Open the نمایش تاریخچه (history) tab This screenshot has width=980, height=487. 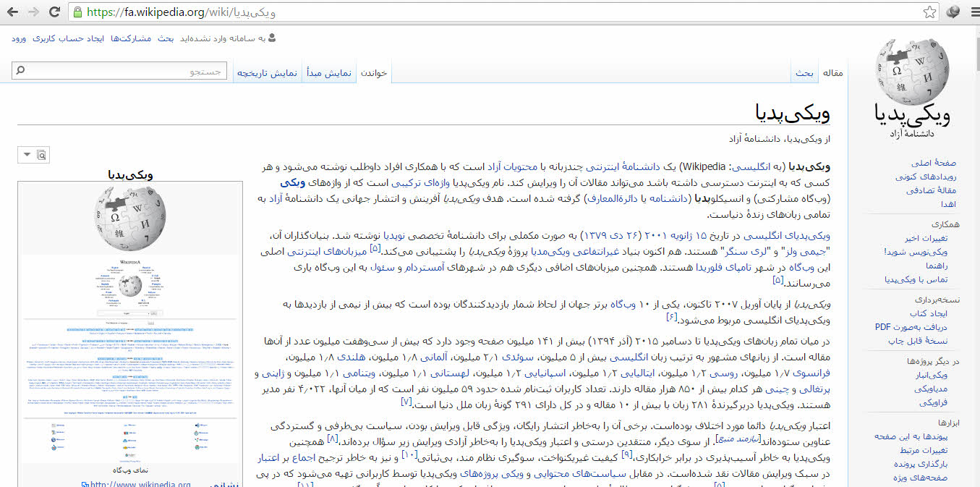pyautogui.click(x=268, y=72)
